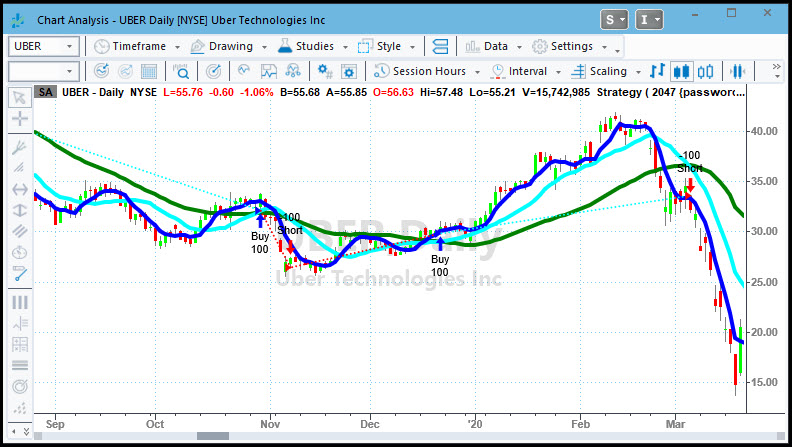Image resolution: width=792 pixels, height=447 pixels.
Task: Click the wave line bubble icon
Action: point(244,71)
